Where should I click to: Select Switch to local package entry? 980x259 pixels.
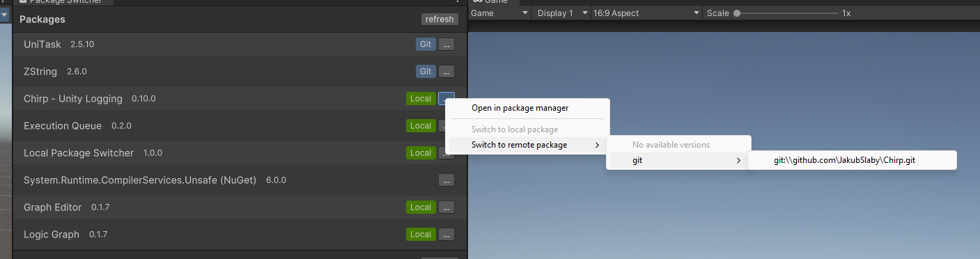pyautogui.click(x=527, y=129)
